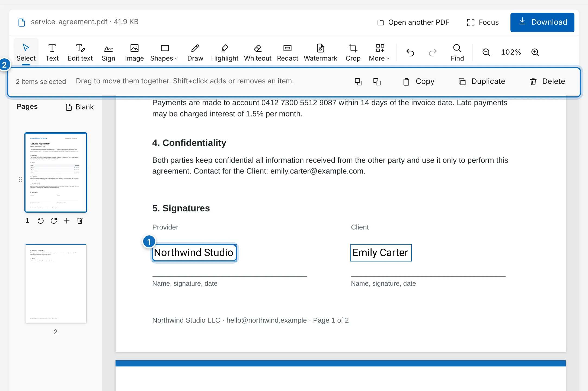Select the Highlight tool

[225, 52]
